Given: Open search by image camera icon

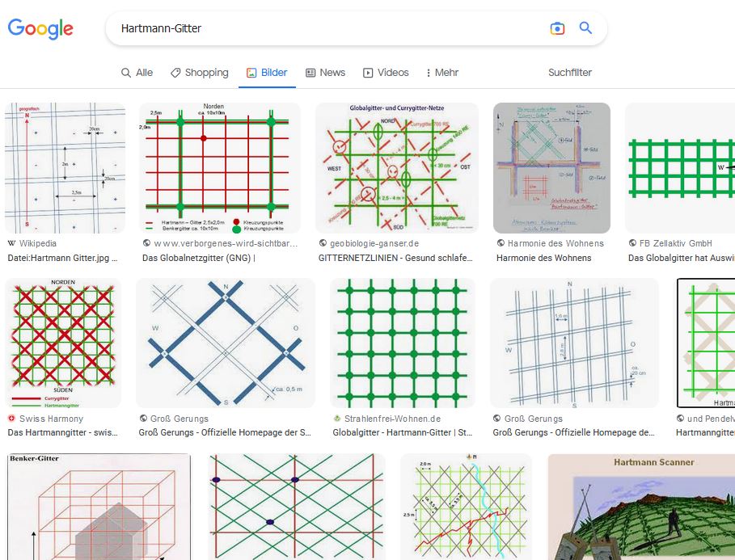Looking at the screenshot, I should coord(557,28).
